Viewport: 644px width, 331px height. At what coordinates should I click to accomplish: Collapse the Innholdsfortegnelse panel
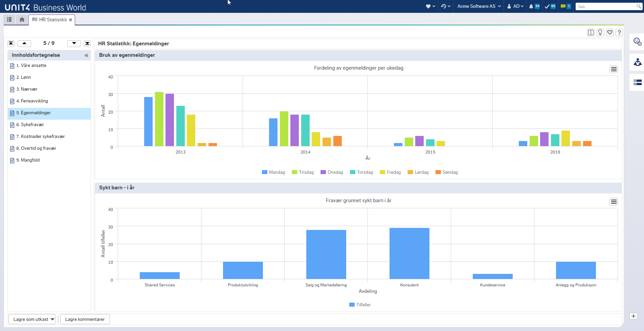click(86, 55)
